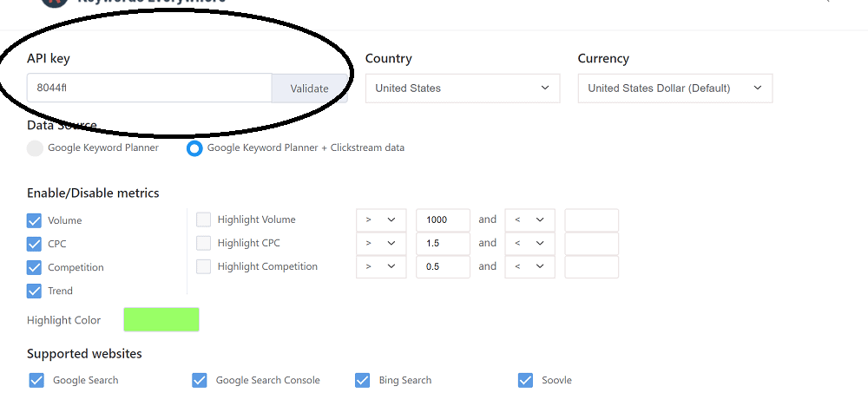Click the Highlight Color label
This screenshot has height=406, width=868.
point(63,320)
